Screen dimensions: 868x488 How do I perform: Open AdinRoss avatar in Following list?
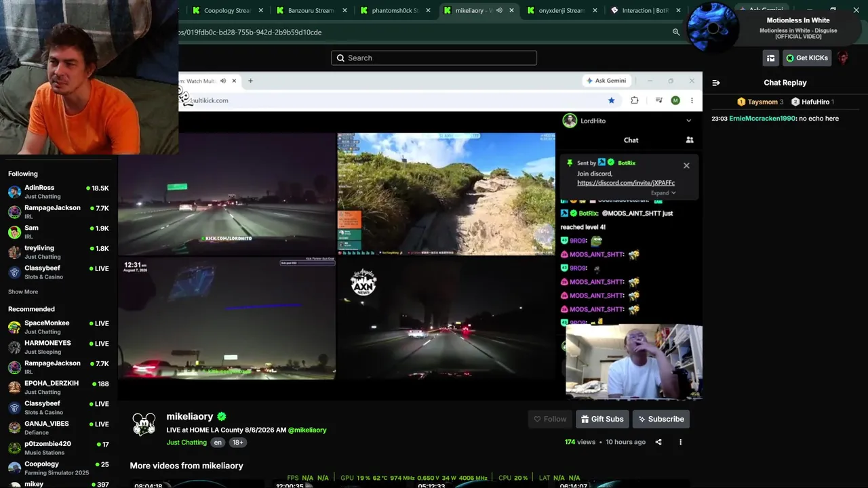coord(14,192)
